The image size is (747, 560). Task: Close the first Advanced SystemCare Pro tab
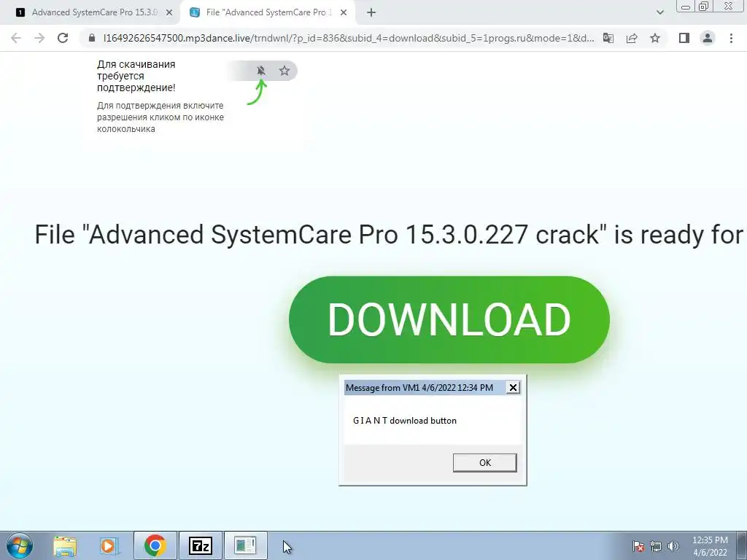point(169,13)
